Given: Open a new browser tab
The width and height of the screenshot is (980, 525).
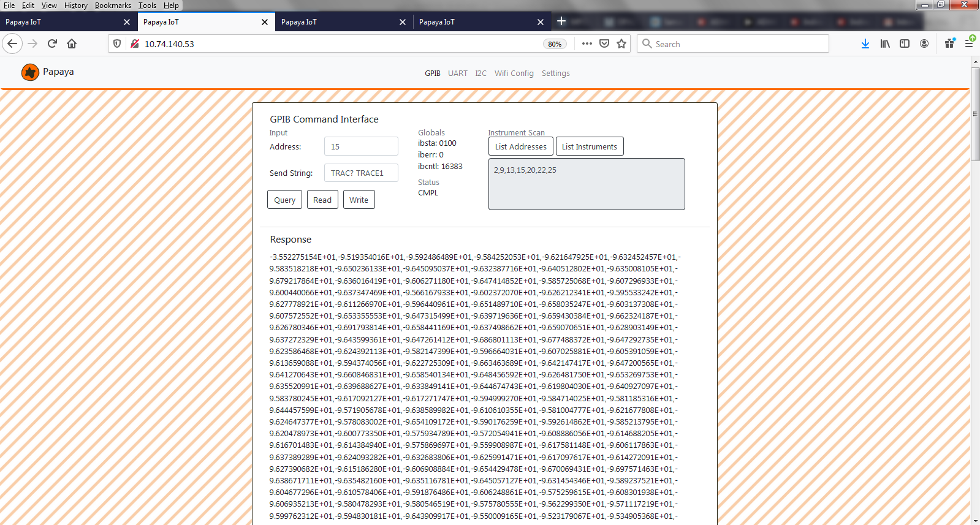Looking at the screenshot, I should click(x=561, y=21).
